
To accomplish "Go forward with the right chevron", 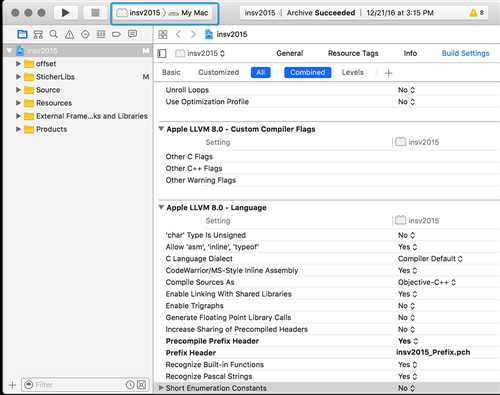I will pyautogui.click(x=193, y=34).
